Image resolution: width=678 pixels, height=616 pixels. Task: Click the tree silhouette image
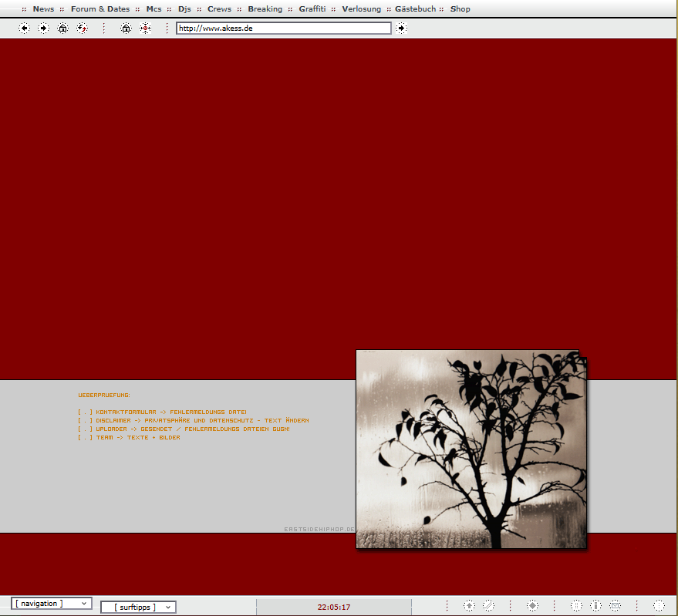click(x=471, y=449)
